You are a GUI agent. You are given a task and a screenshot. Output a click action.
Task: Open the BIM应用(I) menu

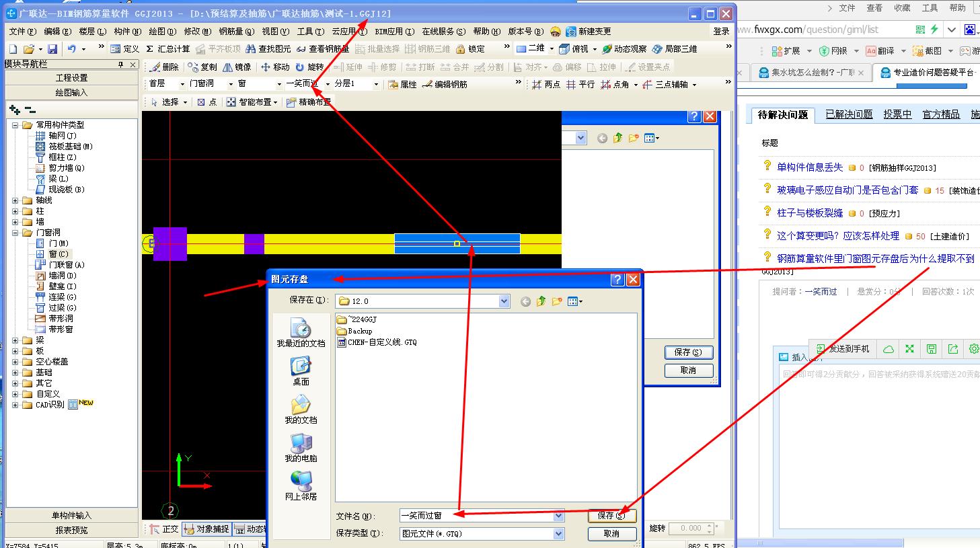[x=394, y=32]
